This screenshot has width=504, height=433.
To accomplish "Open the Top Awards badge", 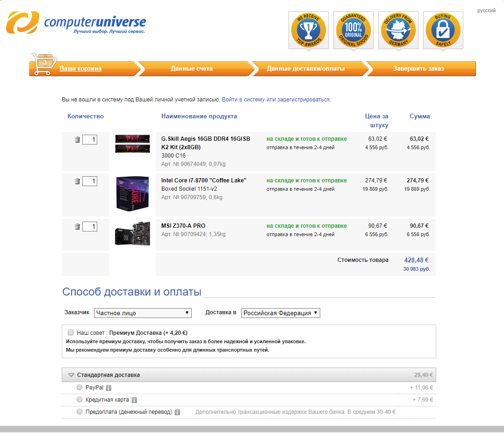I will [x=308, y=30].
